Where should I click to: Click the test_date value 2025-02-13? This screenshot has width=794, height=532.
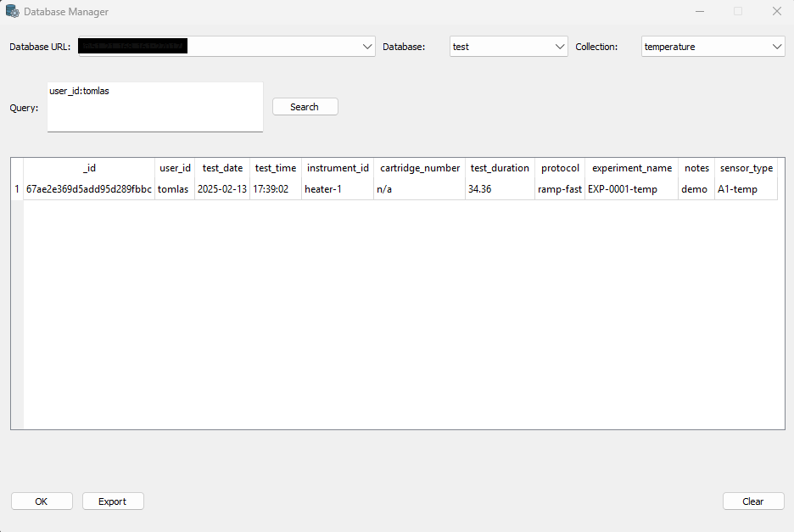click(222, 188)
